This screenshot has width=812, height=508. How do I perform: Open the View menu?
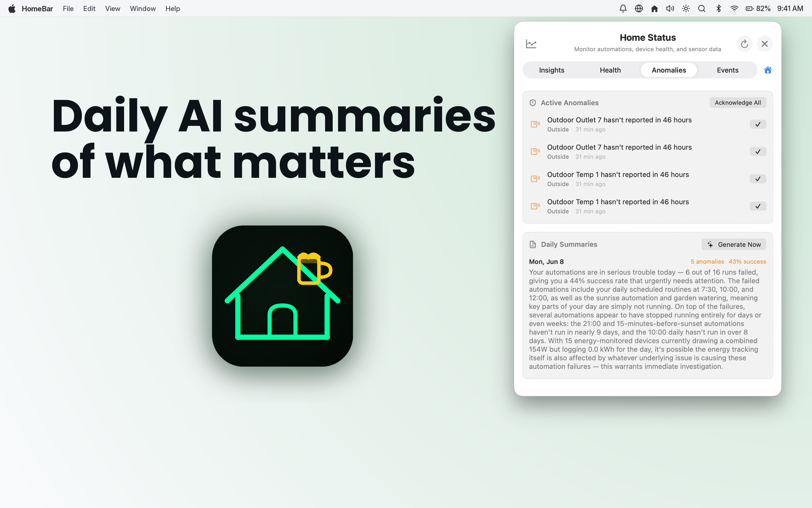112,8
